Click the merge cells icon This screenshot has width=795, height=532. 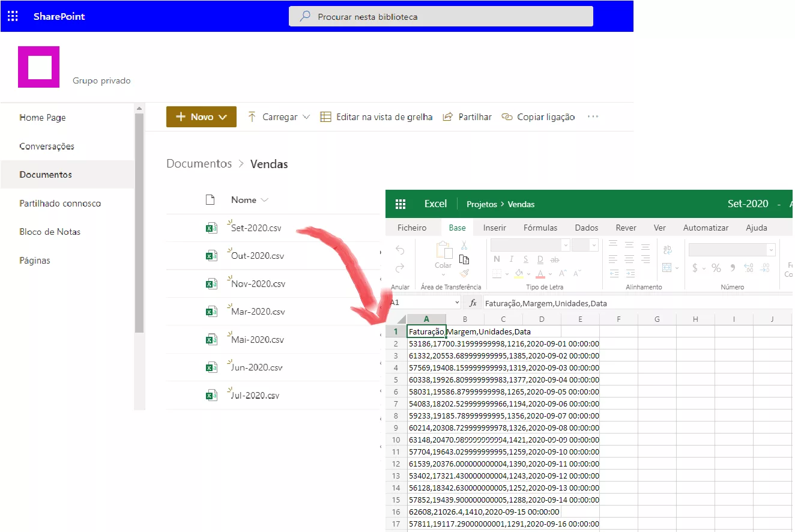pyautogui.click(x=667, y=268)
